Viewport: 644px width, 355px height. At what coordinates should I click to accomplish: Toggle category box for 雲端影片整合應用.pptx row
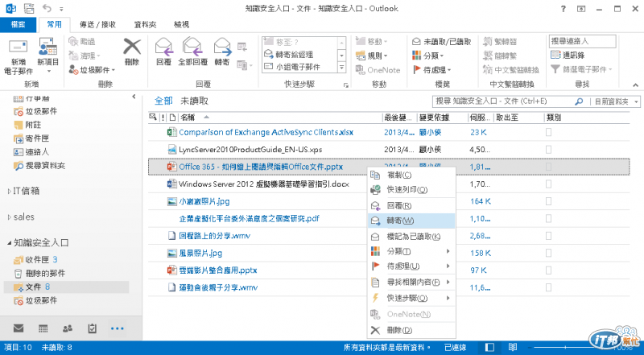[548, 270]
